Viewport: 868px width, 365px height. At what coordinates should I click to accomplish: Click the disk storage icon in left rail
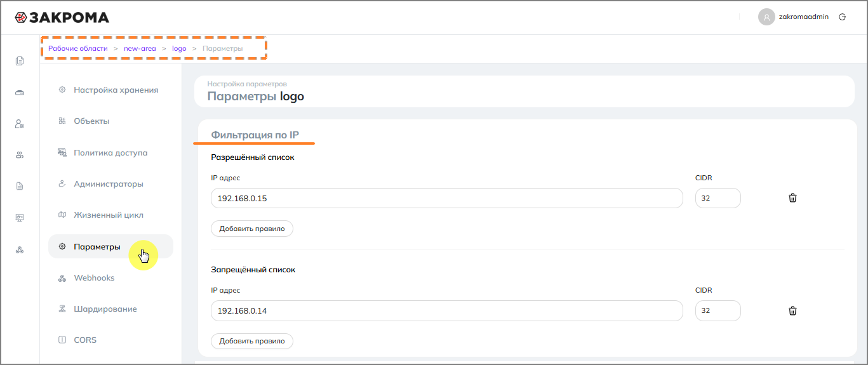[20, 93]
